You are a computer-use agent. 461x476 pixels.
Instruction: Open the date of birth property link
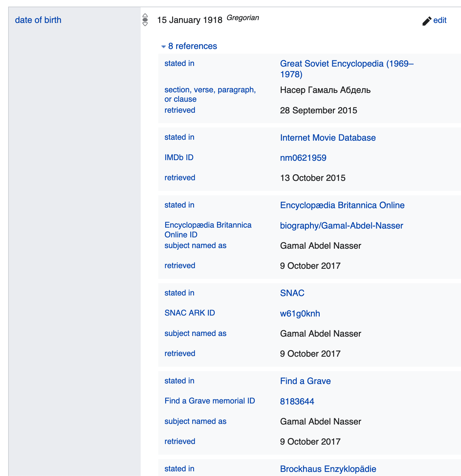38,20
